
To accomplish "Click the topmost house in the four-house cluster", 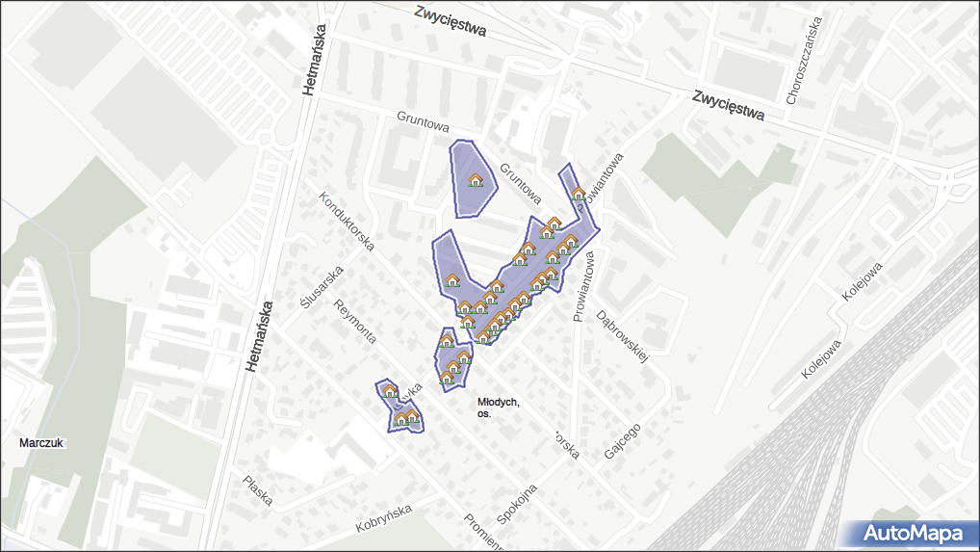I will click(x=447, y=341).
